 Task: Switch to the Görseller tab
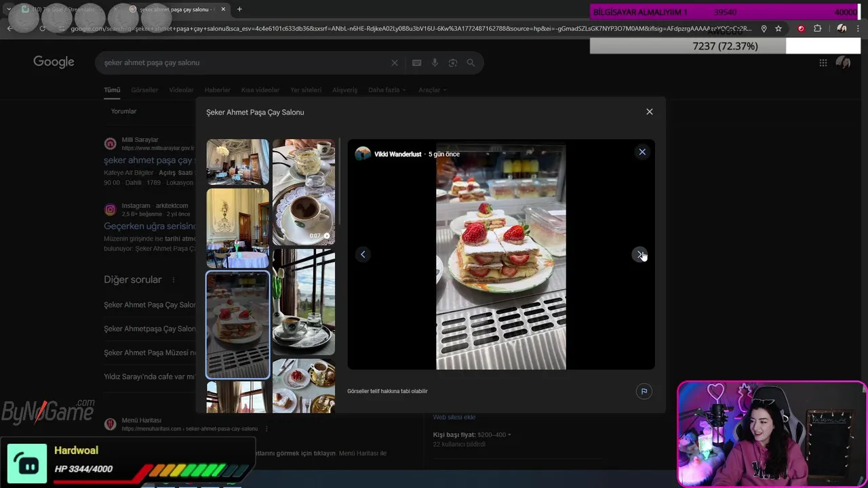point(144,89)
